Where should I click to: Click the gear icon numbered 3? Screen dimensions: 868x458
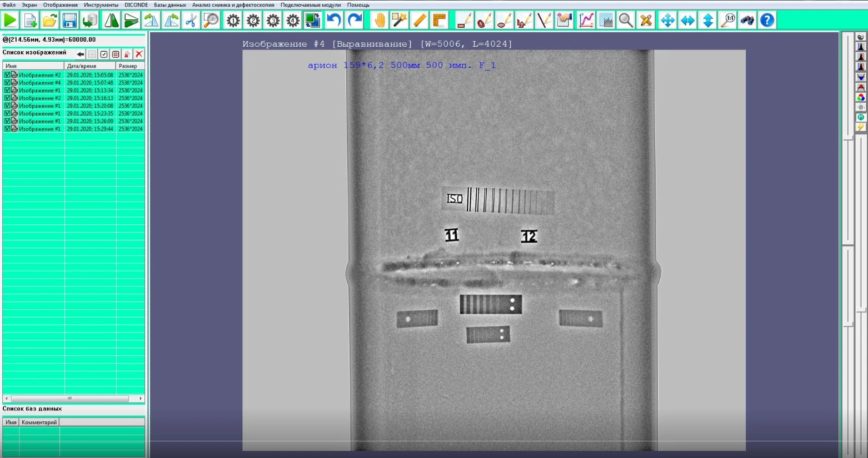(273, 21)
